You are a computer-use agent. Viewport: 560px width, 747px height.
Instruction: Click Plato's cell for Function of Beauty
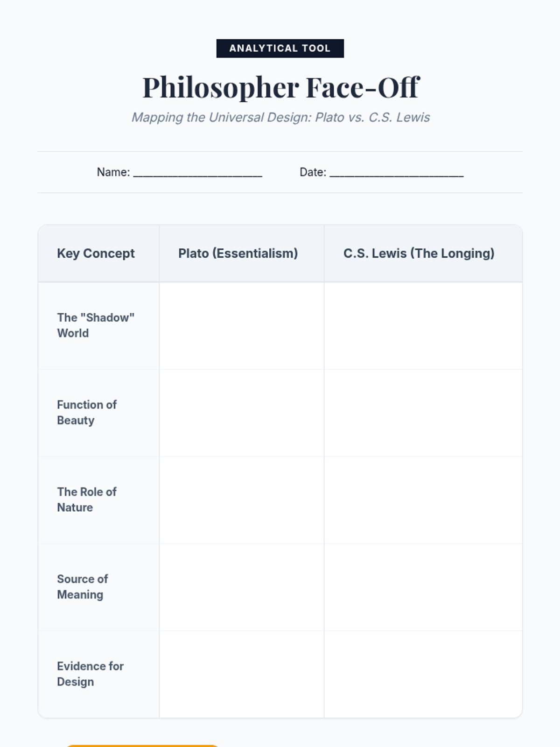pyautogui.click(x=241, y=413)
